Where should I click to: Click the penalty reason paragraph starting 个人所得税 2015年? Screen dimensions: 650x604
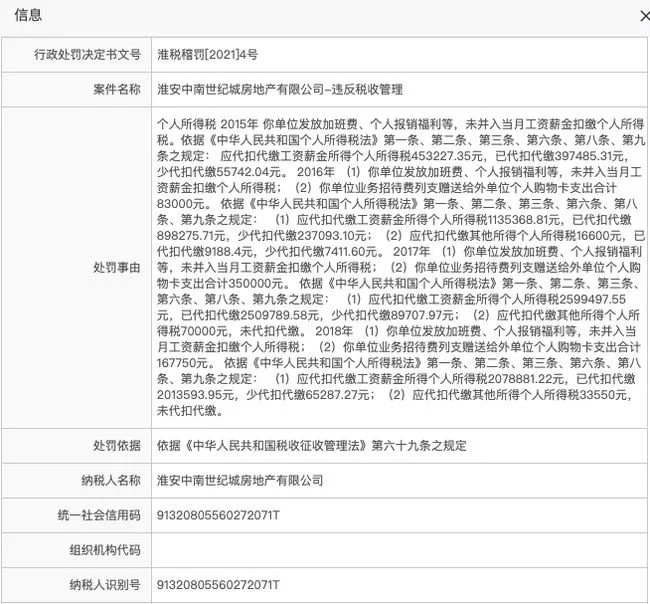(x=400, y=267)
